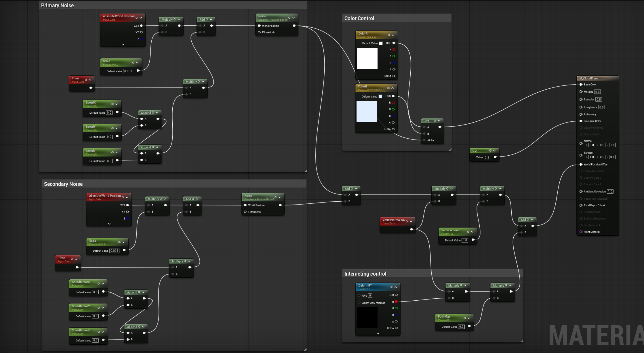Click the red R output pin of DeformRT
The width and height of the screenshot is (644, 353).
coord(396,302)
